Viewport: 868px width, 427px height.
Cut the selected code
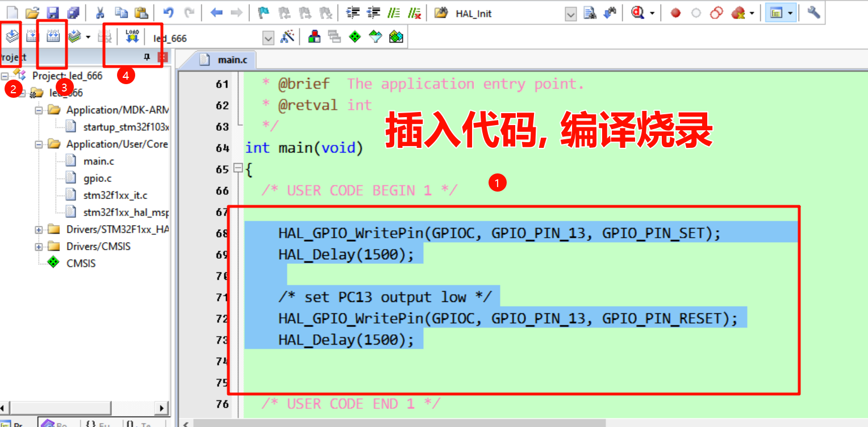101,13
